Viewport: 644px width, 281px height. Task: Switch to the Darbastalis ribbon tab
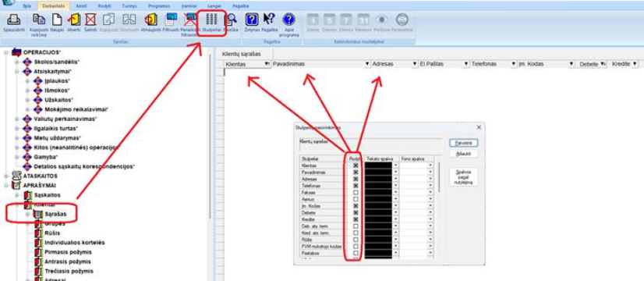coord(54,6)
